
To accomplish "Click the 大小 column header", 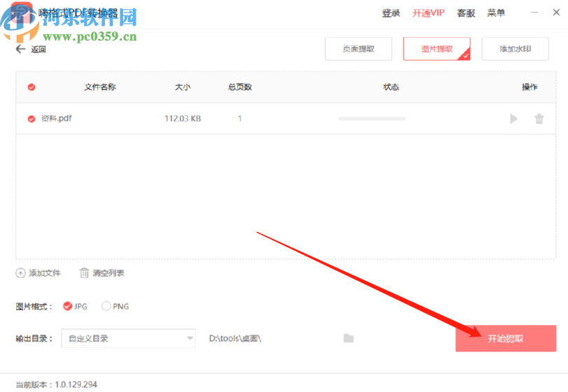I will pos(183,87).
